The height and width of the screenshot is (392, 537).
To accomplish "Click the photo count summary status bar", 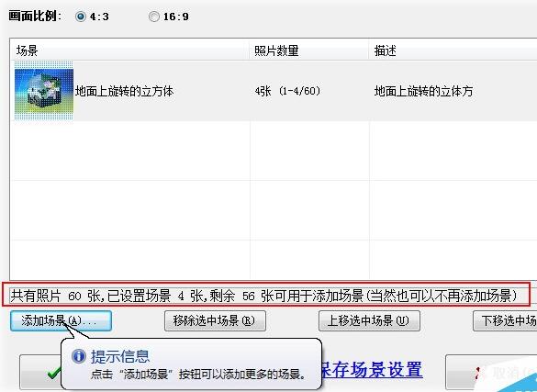I will tap(266, 295).
